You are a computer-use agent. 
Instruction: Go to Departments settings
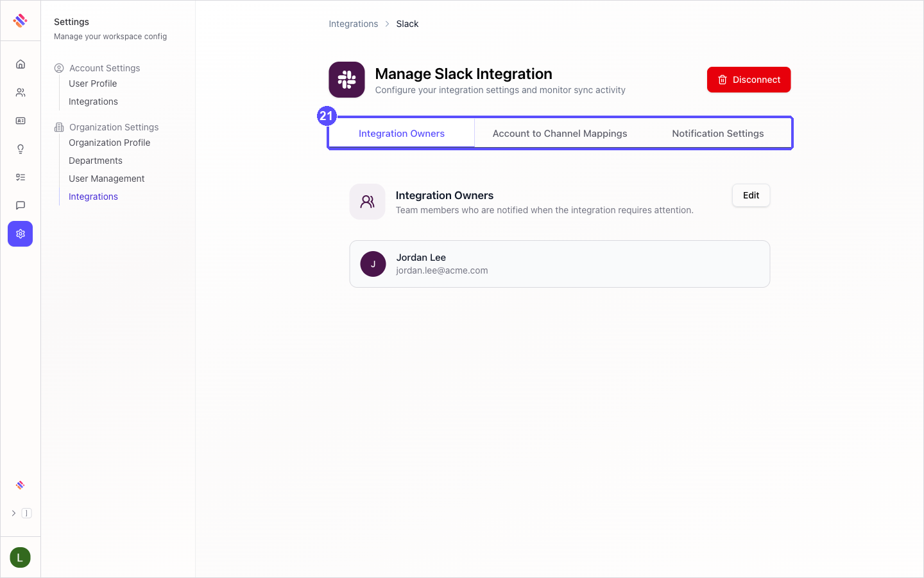point(96,161)
